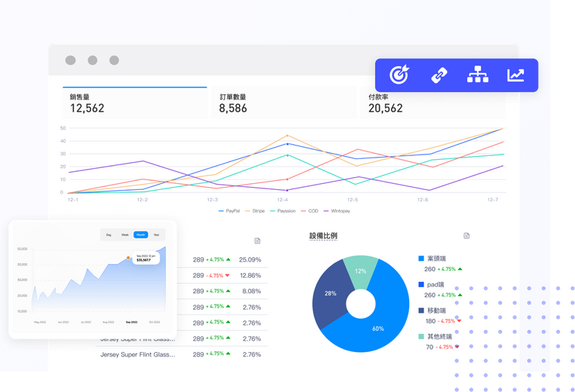Image resolution: width=575 pixels, height=392 pixels.
Task: Switch range to Day
Action: click(109, 235)
